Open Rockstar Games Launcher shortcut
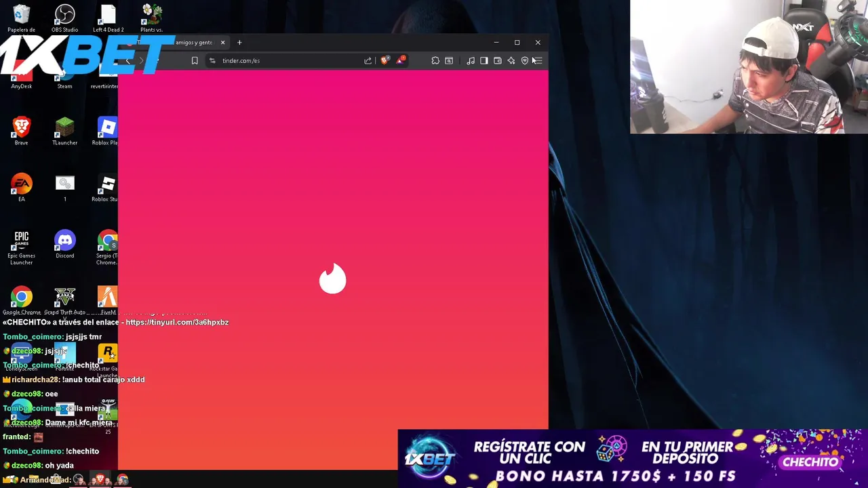868x488 pixels. pos(107,359)
